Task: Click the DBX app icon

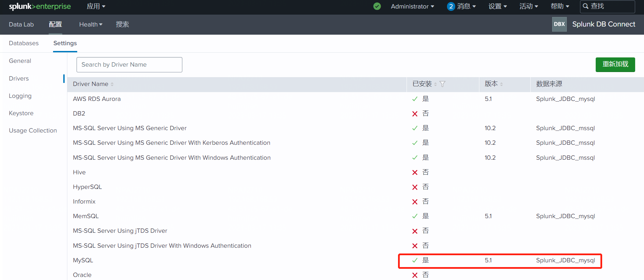Action: [559, 24]
